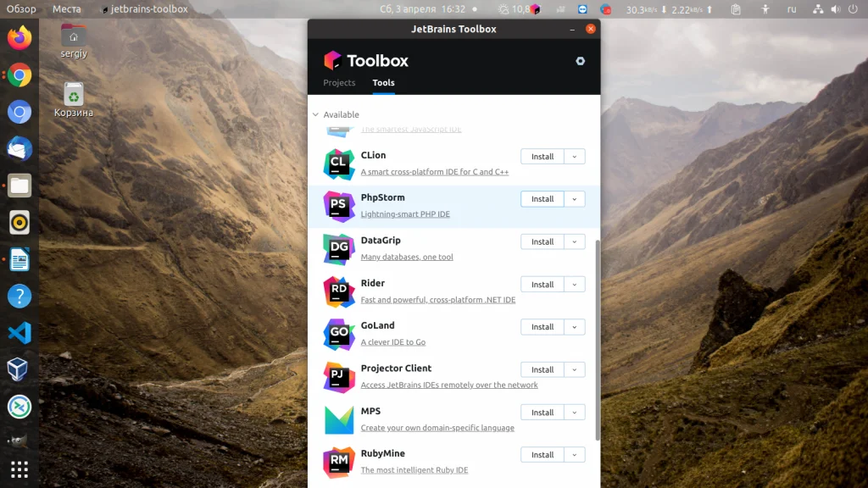Open Toolbox settings gear icon
Screen dimensions: 868x488
pos(580,61)
